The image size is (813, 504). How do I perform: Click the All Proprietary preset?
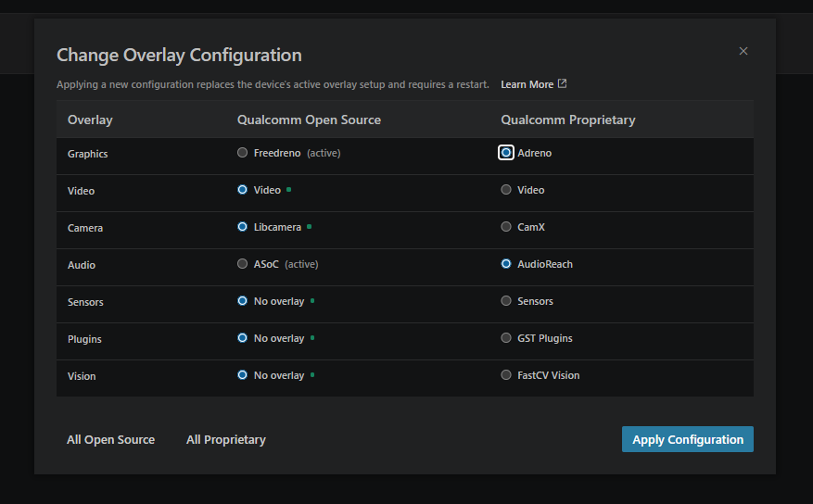coord(225,439)
